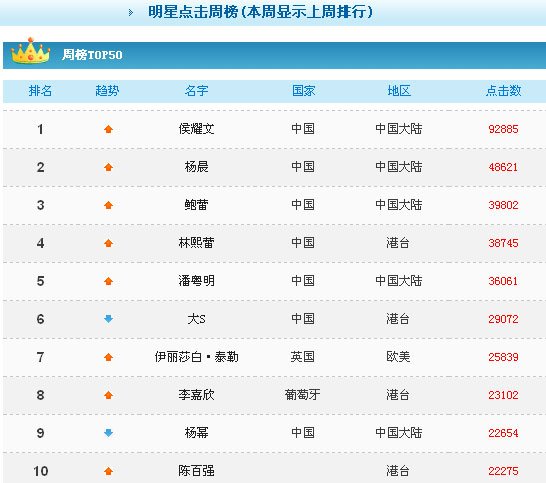The height and width of the screenshot is (483, 546).
Task: Click the orange up arrow in 杨晨 row
Action: (x=108, y=167)
